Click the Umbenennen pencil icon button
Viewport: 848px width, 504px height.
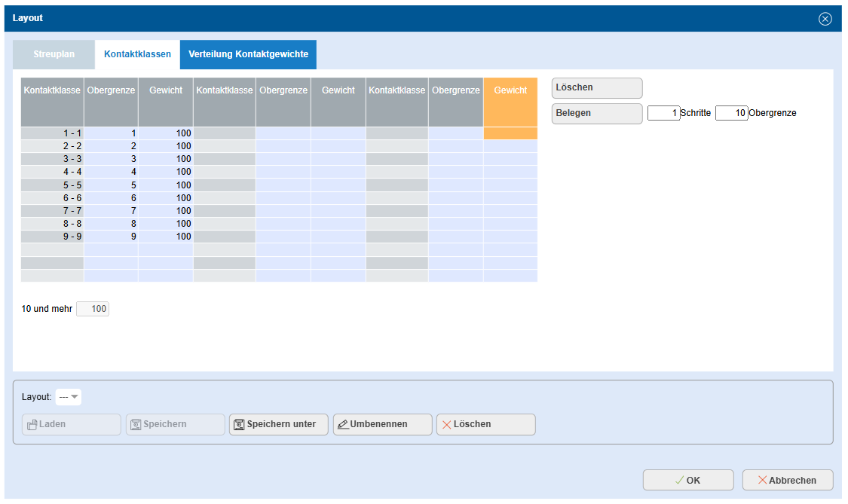382,424
